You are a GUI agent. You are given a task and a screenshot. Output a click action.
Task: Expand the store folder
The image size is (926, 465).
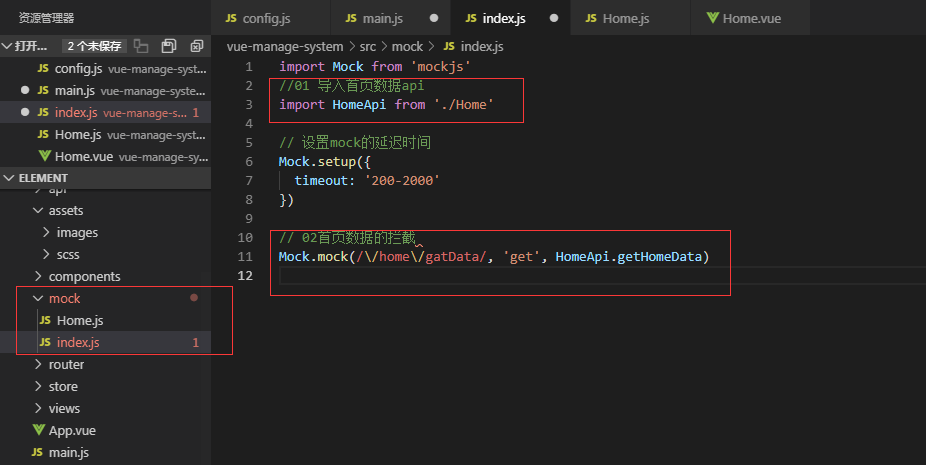pyautogui.click(x=38, y=386)
